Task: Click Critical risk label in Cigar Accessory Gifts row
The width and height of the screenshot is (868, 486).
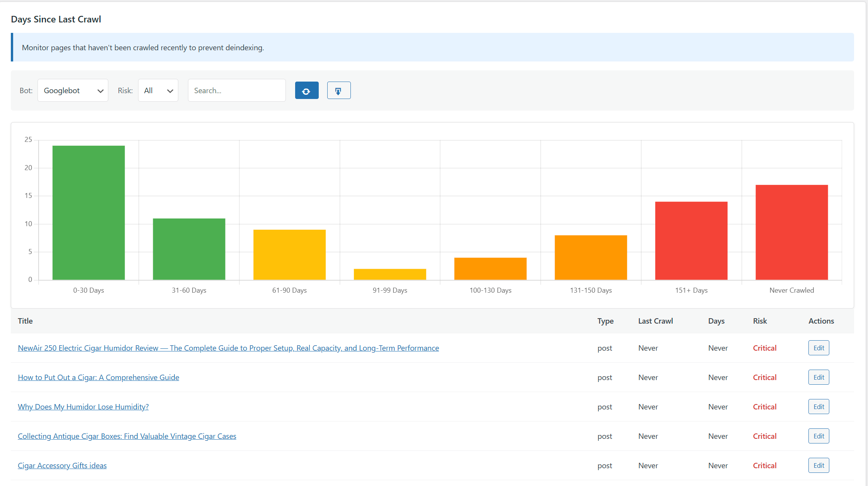Action: [765, 466]
